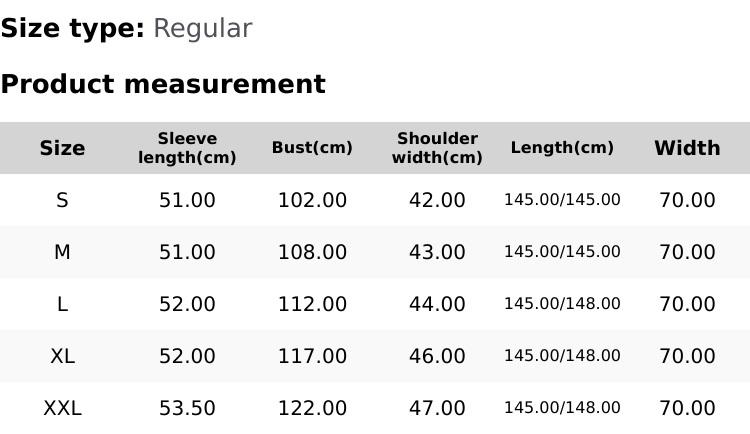Click the Size type Regular label
Image resolution: width=750 pixels, height=434 pixels.
126,28
